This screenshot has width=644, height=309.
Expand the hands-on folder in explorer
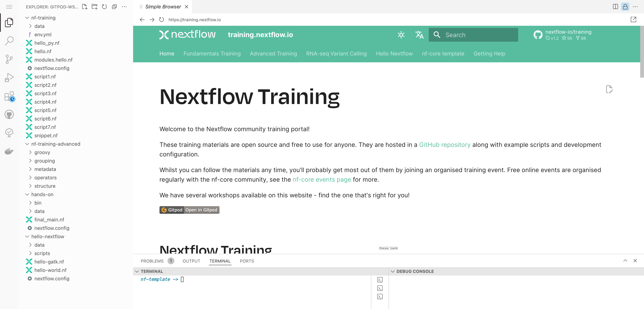43,194
